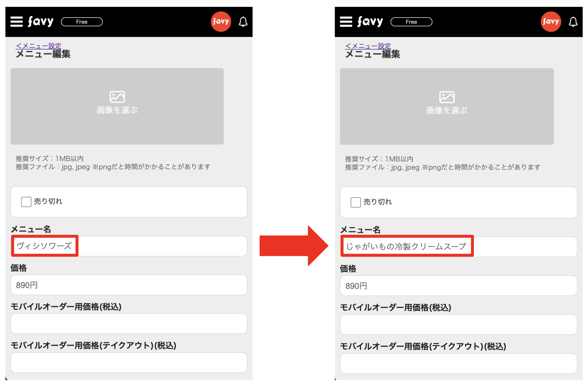This screenshot has height=385, width=588.
Task: Toggle 売り切れ checkbox in left panel
Action: coord(26,202)
